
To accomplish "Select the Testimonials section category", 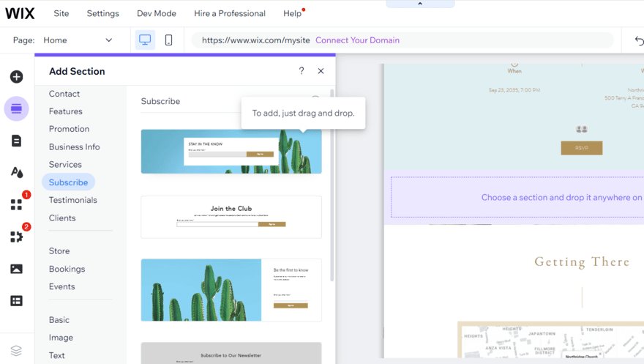I will click(72, 200).
